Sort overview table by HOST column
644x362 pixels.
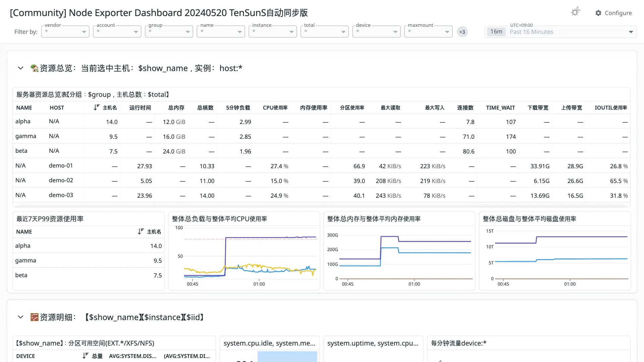click(57, 108)
